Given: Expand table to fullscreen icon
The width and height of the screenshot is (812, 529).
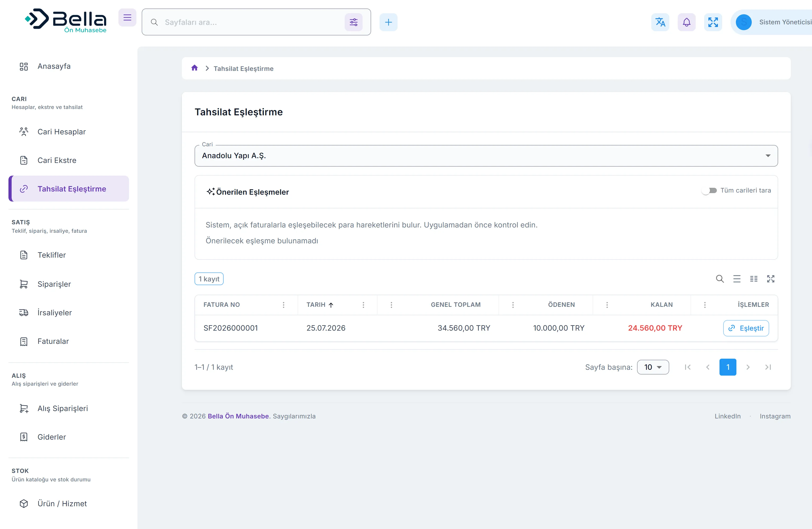Looking at the screenshot, I should pos(771,279).
